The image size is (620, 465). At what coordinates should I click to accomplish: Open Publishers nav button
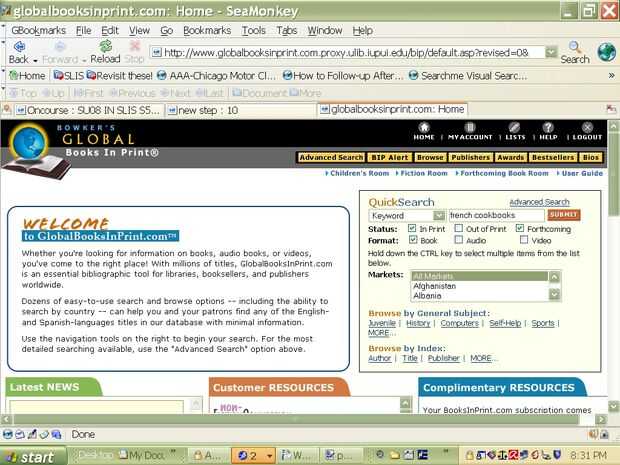point(470,157)
